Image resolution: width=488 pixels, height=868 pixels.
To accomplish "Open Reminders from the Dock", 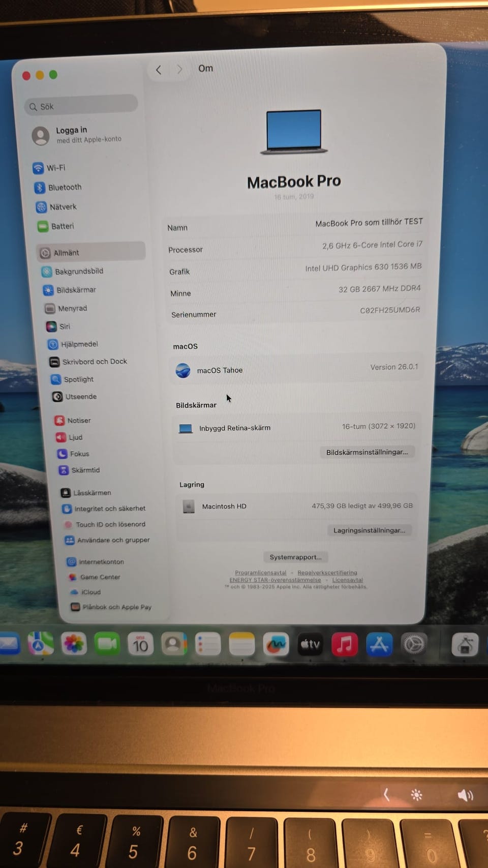I will 208,645.
